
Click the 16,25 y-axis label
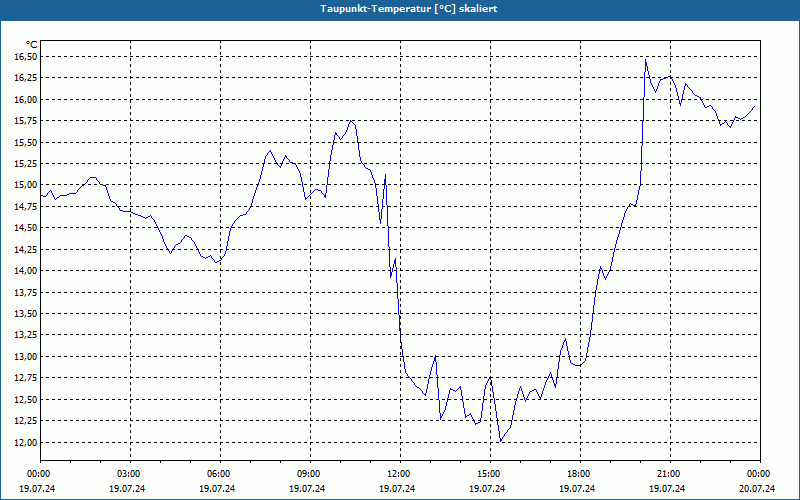[26, 78]
